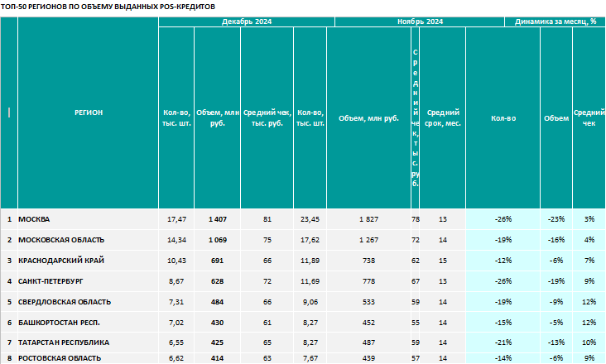Click Краснодарский край volume 691
606x364 pixels.
coord(217,261)
